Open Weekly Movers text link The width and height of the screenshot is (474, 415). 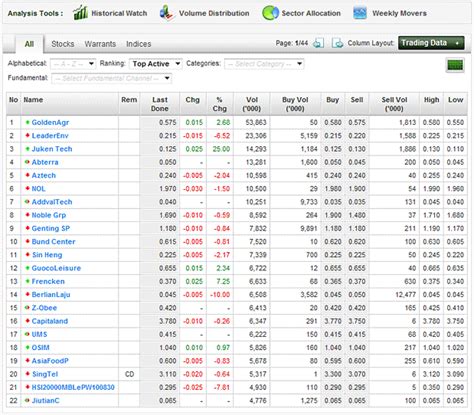click(399, 13)
